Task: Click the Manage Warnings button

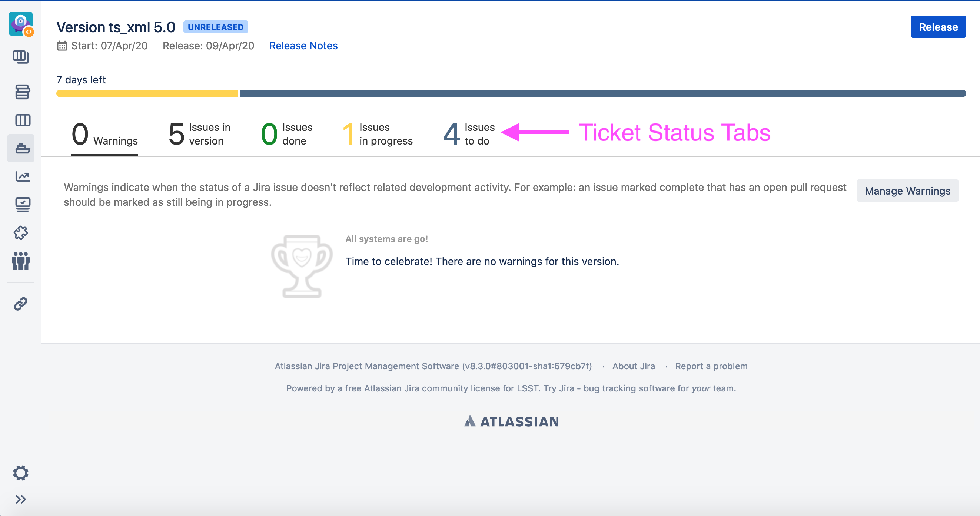Action: 907,191
